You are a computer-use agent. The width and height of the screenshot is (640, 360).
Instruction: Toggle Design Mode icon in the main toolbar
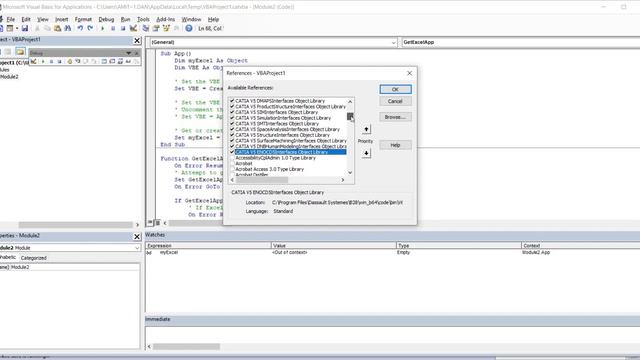tap(133, 29)
